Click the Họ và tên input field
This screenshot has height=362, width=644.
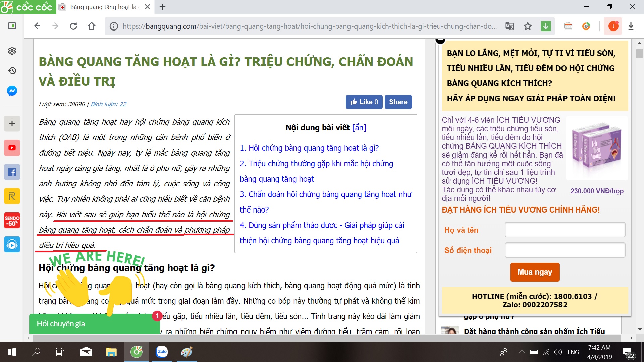565,230
